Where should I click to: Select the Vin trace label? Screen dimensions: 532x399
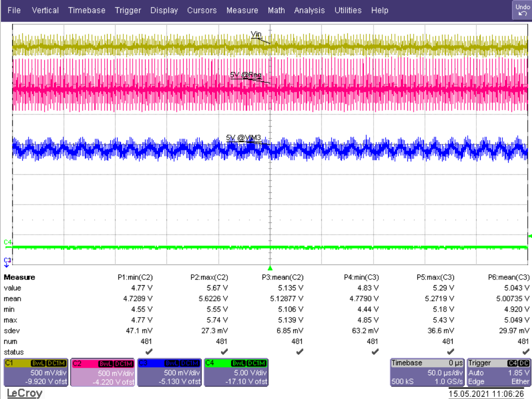click(x=256, y=34)
